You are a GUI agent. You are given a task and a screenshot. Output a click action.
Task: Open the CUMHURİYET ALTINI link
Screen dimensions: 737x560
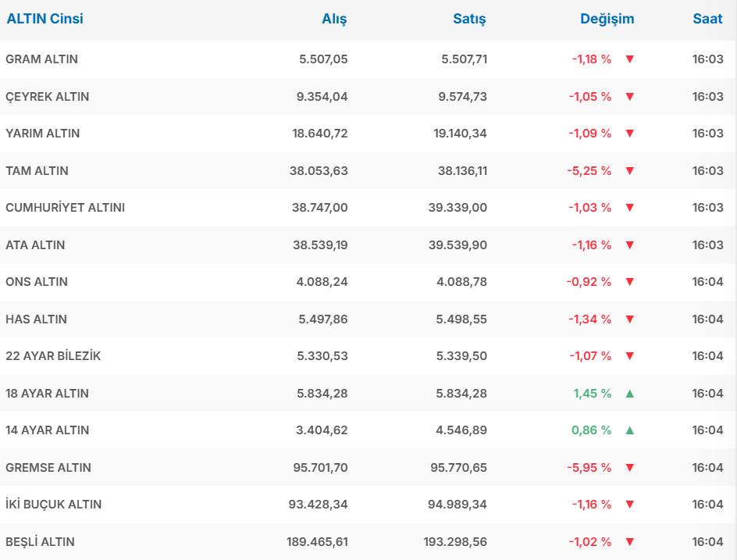tap(65, 208)
